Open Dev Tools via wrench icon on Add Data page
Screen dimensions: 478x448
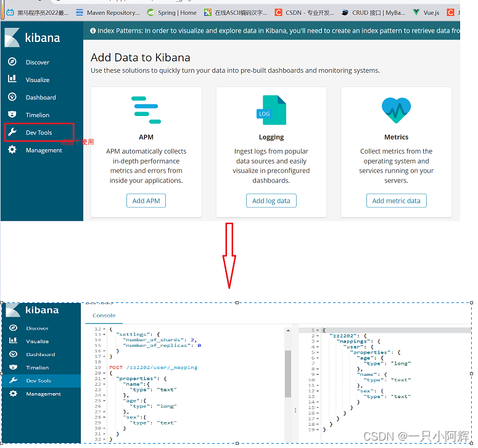tap(12, 132)
